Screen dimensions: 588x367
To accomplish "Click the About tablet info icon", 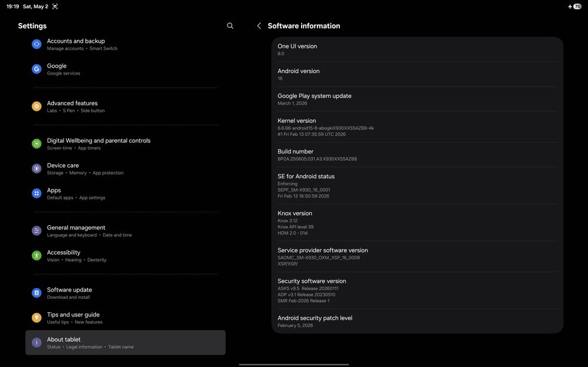I will pyautogui.click(x=36, y=343).
